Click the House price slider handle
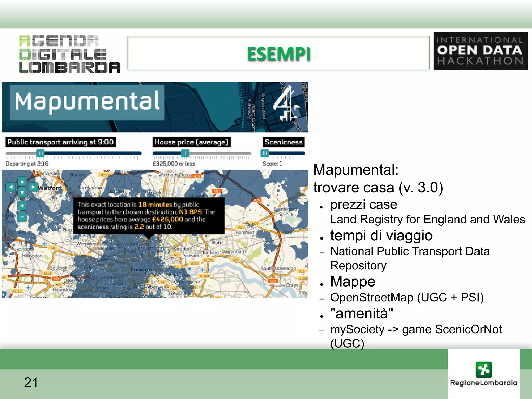The height and width of the screenshot is (399, 532). coord(185,153)
